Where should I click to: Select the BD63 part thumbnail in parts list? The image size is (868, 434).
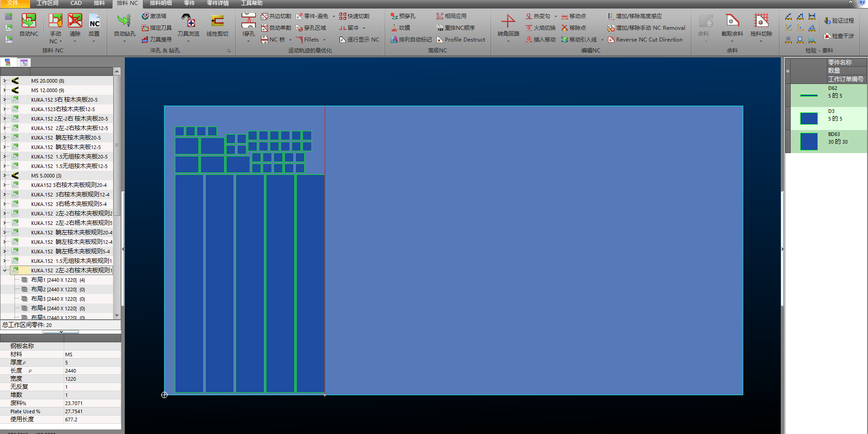pos(809,141)
